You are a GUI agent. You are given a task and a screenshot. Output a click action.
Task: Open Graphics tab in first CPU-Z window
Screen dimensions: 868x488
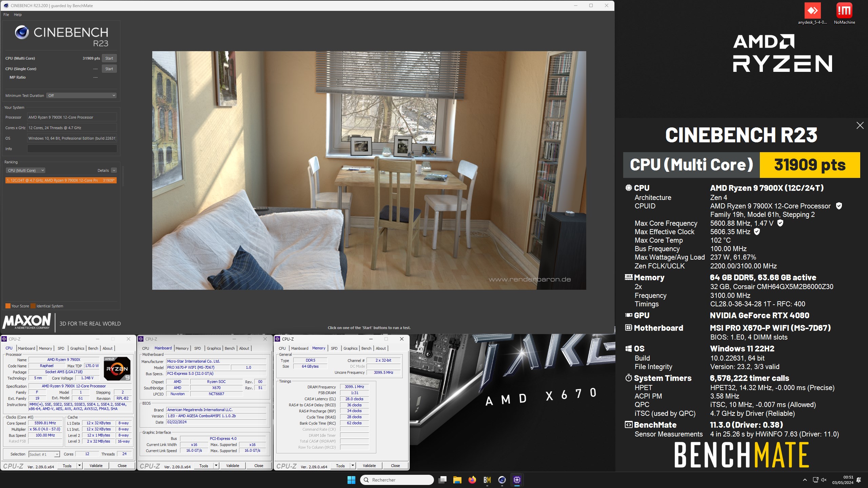pyautogui.click(x=77, y=348)
